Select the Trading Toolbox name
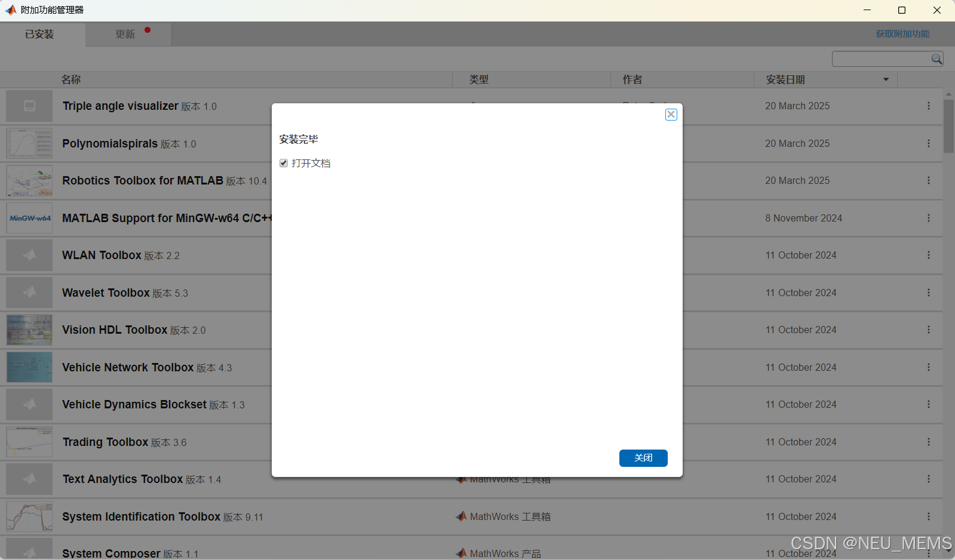Viewport: 955px width, 560px height. click(105, 442)
